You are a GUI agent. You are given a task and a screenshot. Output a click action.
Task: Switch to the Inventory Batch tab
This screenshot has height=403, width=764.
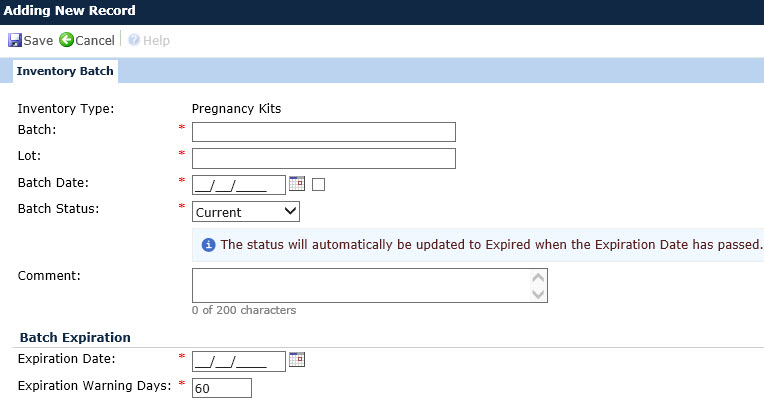point(65,72)
